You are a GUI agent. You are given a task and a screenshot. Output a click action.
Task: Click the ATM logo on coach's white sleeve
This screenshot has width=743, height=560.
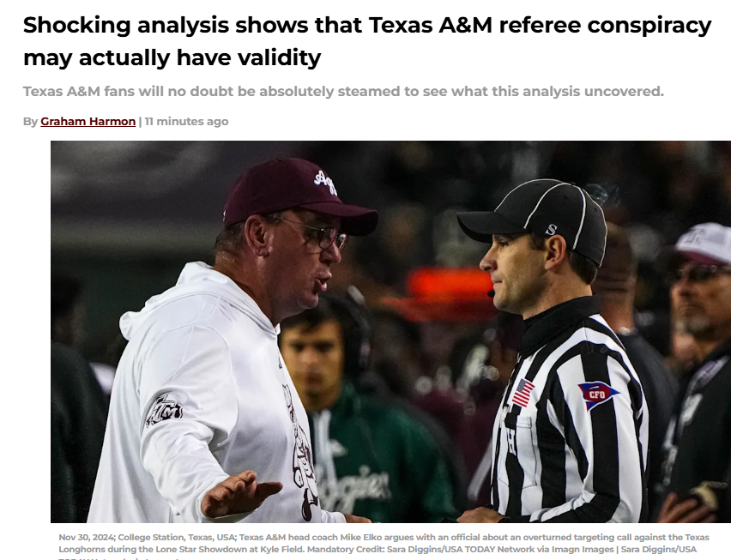click(x=164, y=410)
